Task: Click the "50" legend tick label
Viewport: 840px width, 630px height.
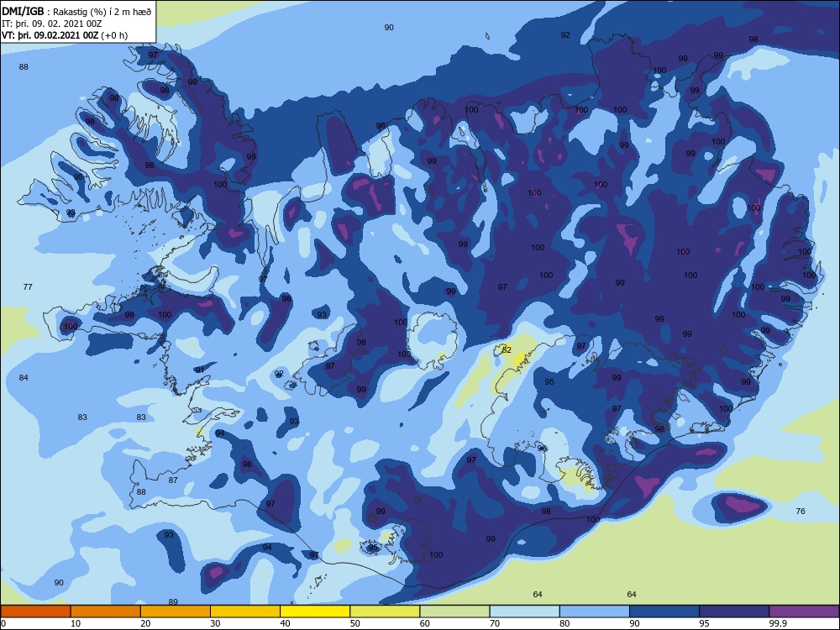Action: 355,623
